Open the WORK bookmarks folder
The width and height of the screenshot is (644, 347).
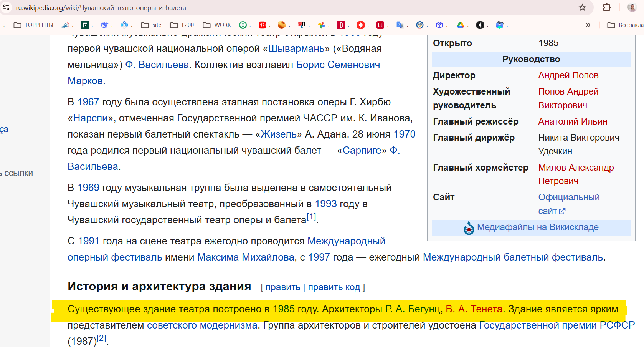pyautogui.click(x=217, y=25)
